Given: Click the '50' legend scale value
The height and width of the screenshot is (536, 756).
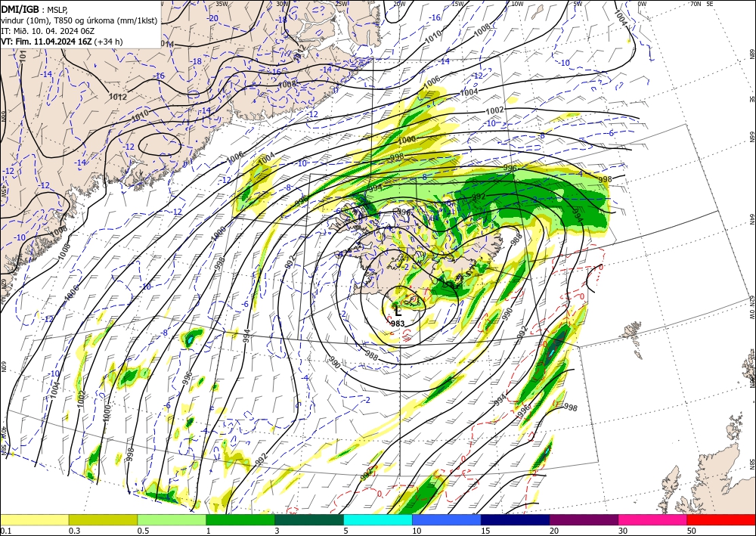Looking at the screenshot, I should tap(692, 531).
